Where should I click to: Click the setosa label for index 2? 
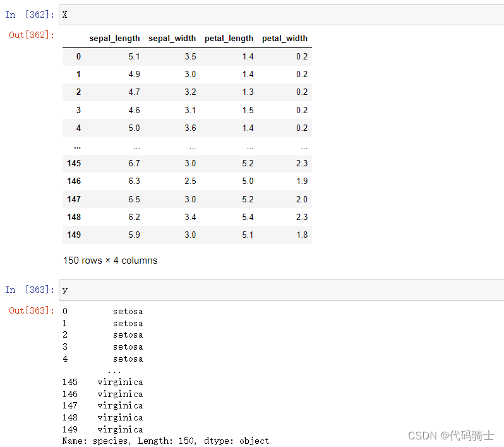pyautogui.click(x=128, y=335)
